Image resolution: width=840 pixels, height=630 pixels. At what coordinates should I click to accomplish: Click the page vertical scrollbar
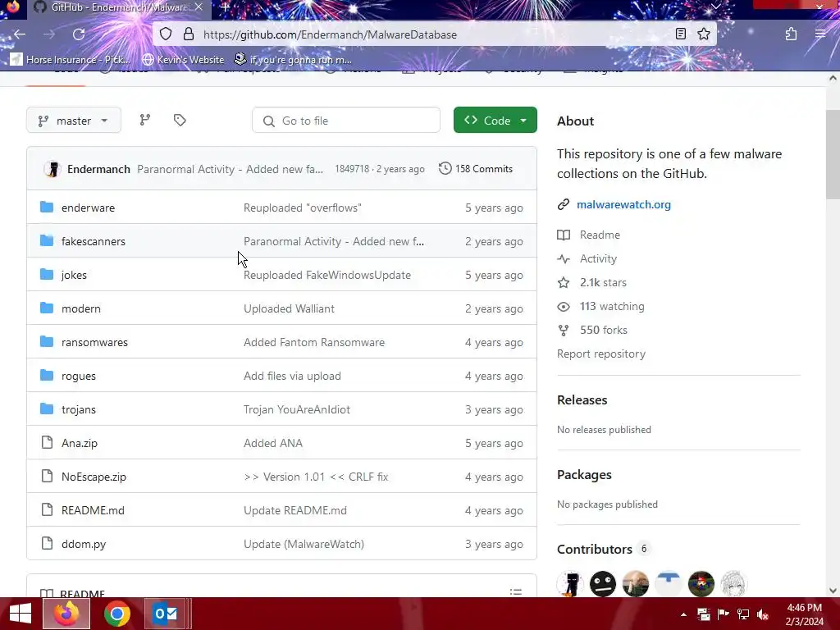click(x=833, y=154)
